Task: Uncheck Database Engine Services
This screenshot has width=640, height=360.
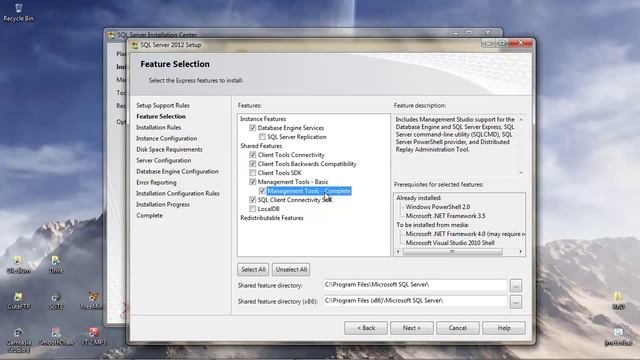Action: [x=253, y=128]
